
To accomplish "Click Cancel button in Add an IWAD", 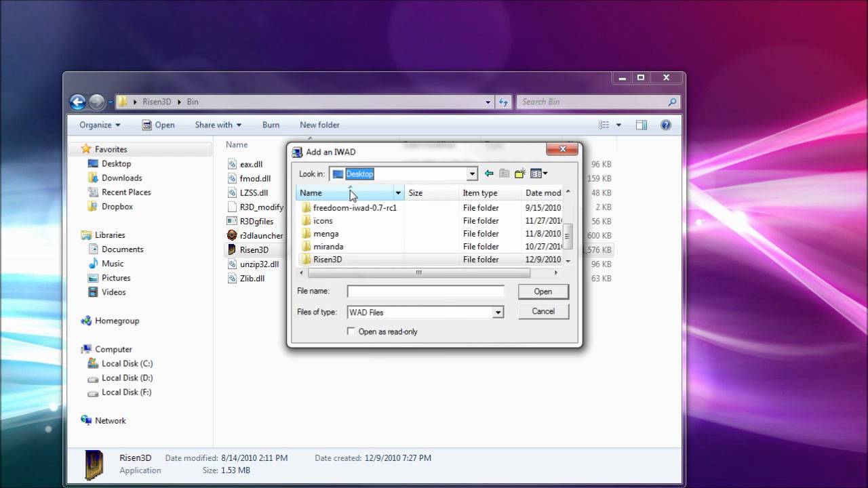I will 543,311.
